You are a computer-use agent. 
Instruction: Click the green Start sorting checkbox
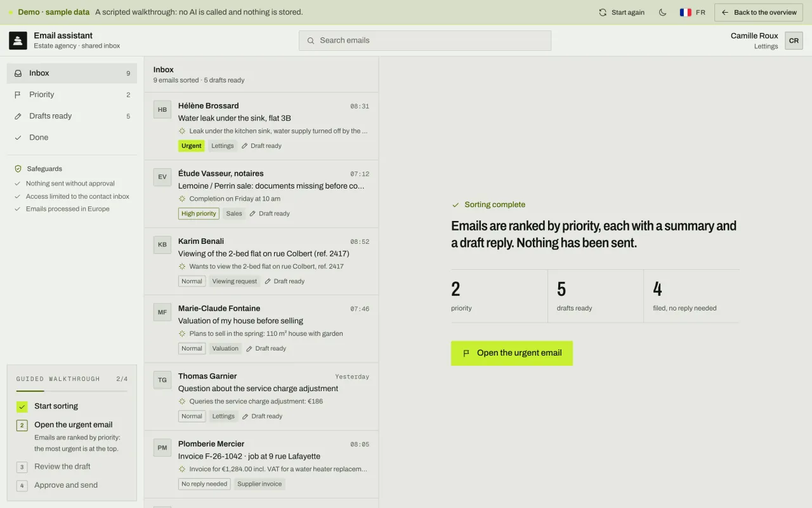22,406
